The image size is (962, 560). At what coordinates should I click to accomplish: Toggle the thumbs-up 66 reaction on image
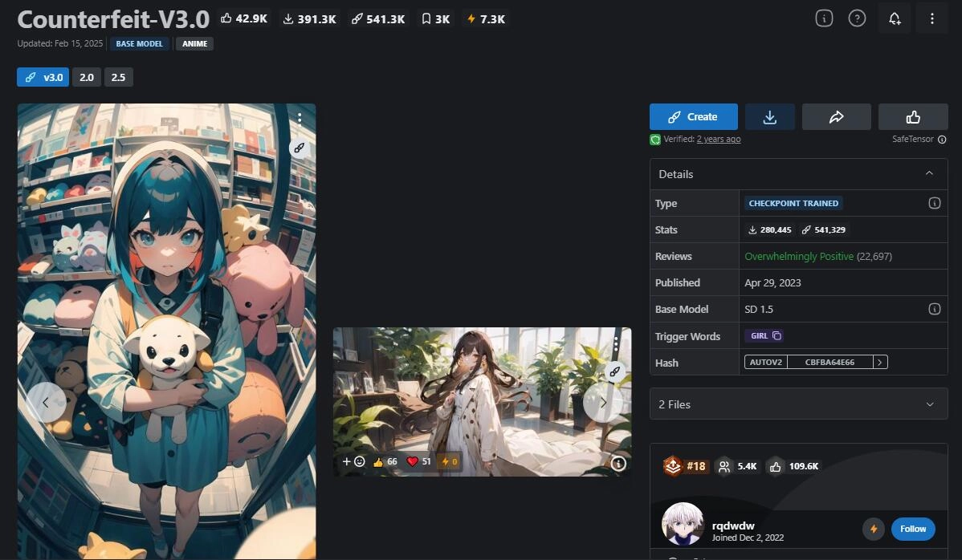click(x=385, y=461)
